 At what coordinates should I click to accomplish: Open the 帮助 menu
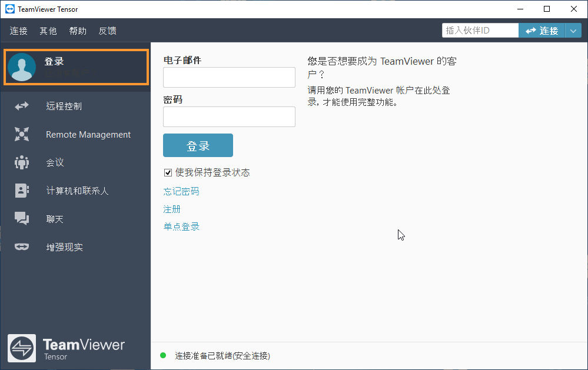[x=78, y=31]
